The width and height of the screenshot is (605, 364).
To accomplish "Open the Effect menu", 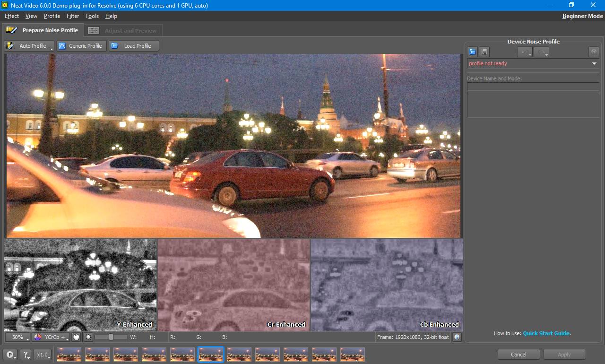I will (x=12, y=16).
